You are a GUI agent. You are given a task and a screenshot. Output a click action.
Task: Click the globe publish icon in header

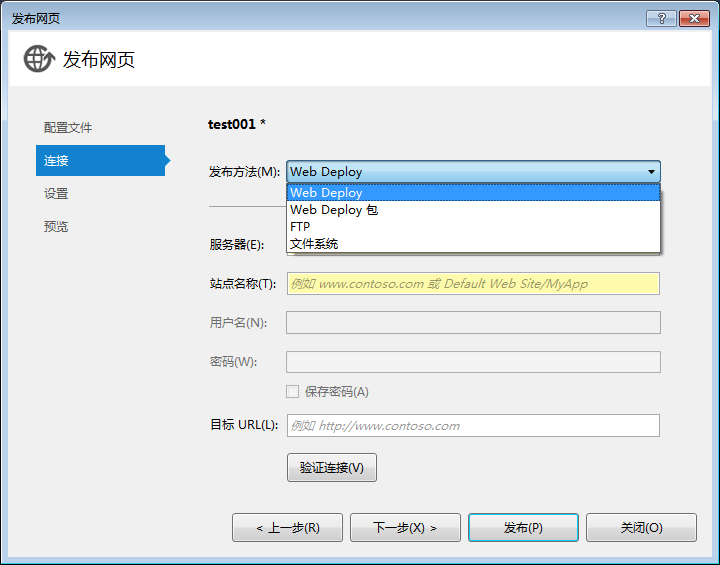(x=39, y=59)
